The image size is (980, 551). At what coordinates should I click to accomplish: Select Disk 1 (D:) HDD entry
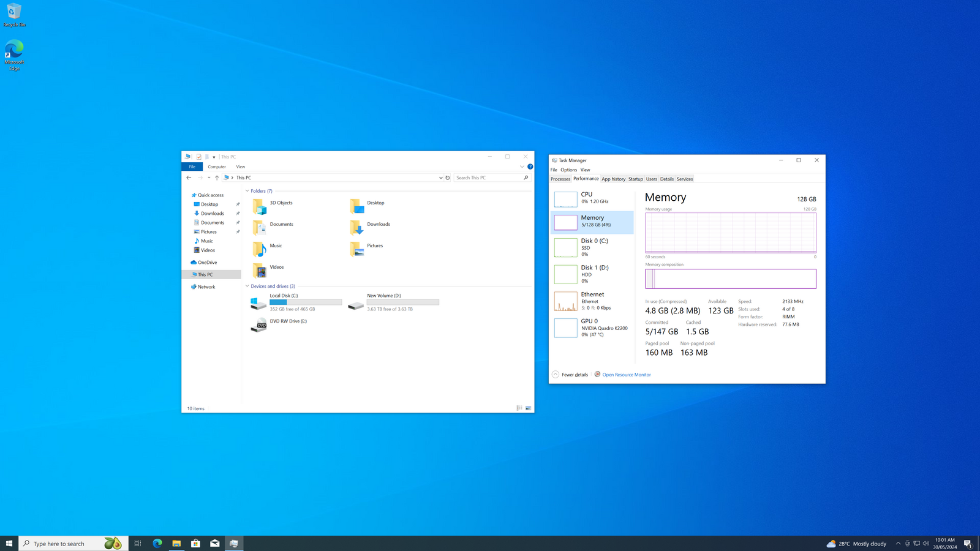pyautogui.click(x=592, y=274)
